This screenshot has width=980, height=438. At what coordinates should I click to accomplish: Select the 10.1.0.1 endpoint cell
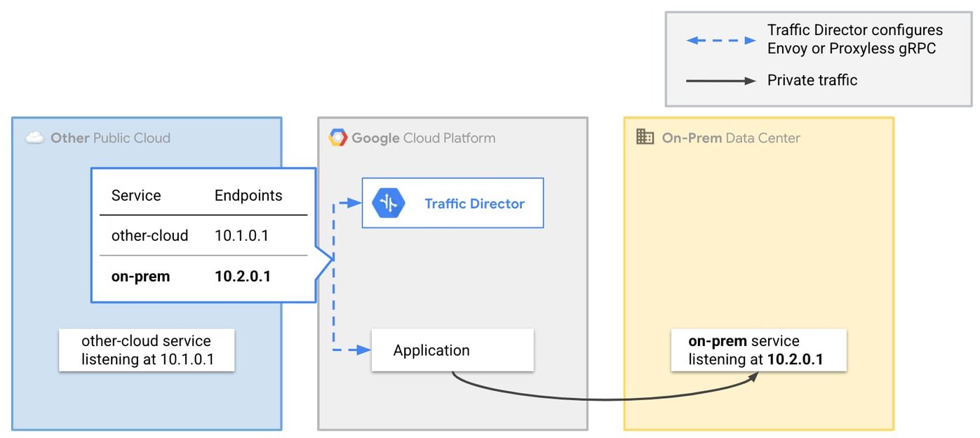click(x=241, y=235)
